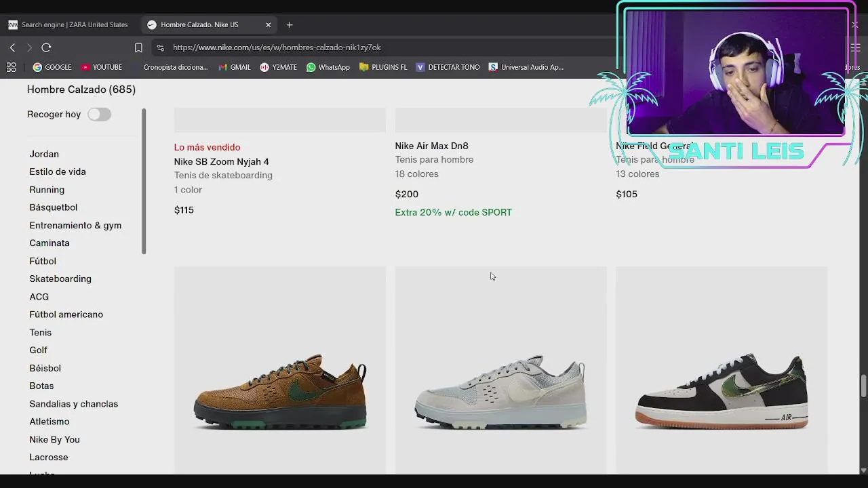Go forward with the browser forward arrow
This screenshot has width=868, height=488.
(29, 47)
